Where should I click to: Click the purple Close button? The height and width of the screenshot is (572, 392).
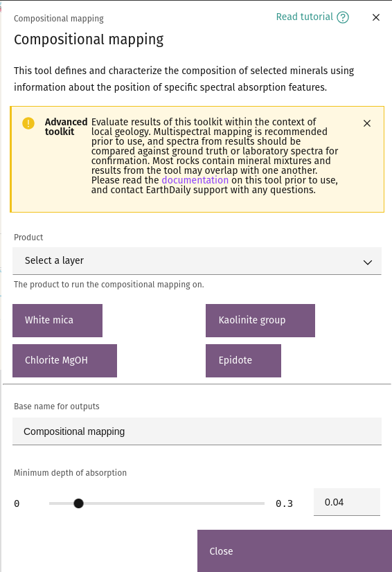click(294, 551)
